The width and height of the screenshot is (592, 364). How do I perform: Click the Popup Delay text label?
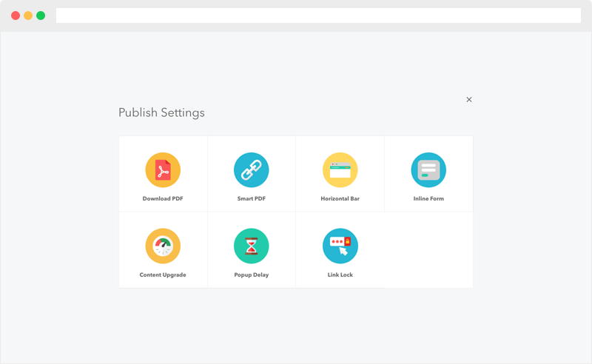pos(252,275)
